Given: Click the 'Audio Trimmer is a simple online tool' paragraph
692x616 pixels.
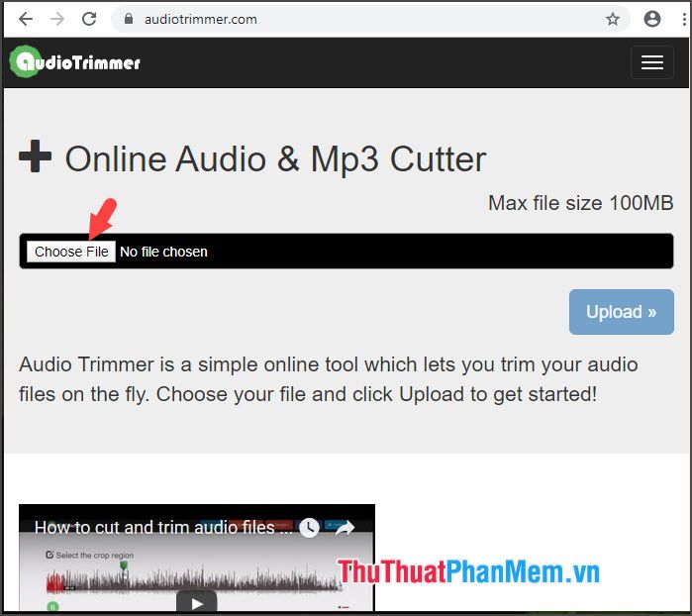Looking at the screenshot, I should [x=329, y=379].
